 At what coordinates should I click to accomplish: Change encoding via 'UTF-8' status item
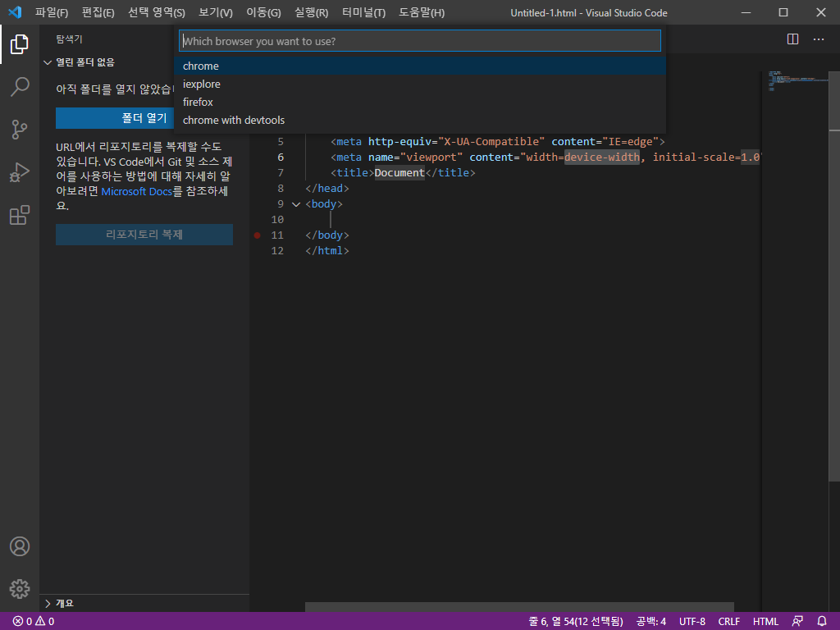click(692, 622)
